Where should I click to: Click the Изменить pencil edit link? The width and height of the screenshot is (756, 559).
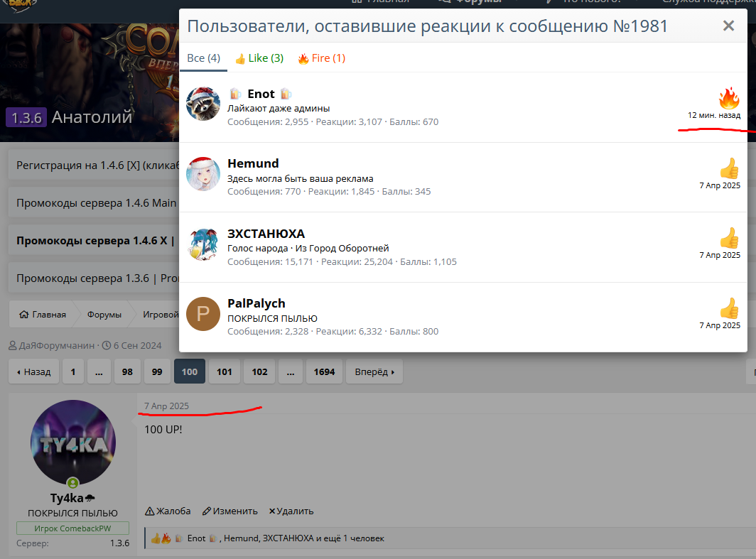[230, 511]
